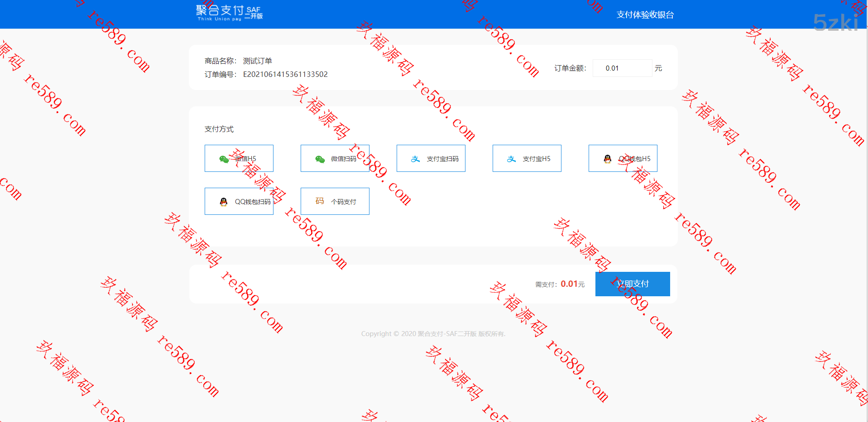Pick the 支付宝H5 payment method label
The image size is (868, 422).
[x=537, y=159]
